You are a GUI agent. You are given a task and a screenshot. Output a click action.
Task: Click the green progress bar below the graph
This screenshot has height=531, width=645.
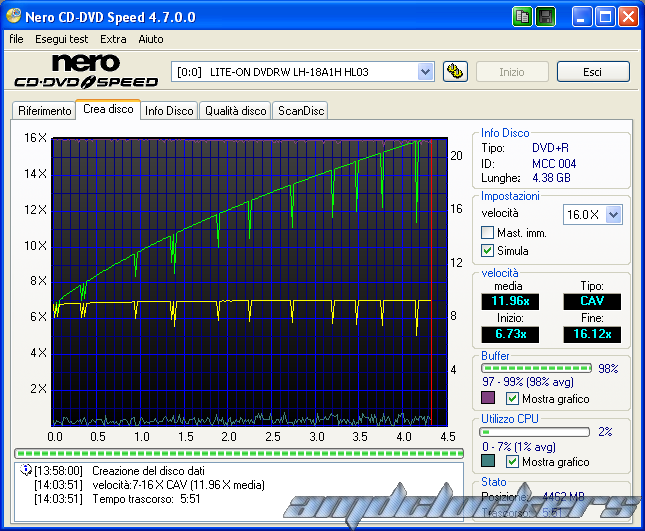[x=240, y=453]
